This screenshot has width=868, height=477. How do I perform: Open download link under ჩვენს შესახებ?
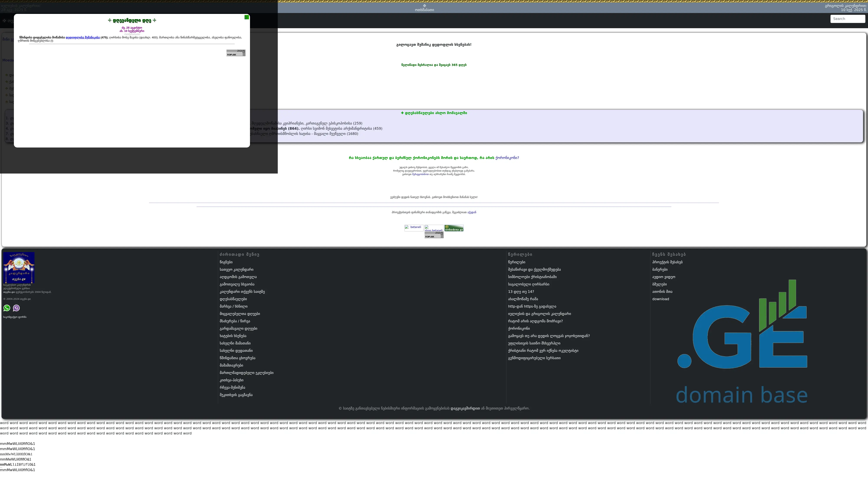click(x=660, y=299)
